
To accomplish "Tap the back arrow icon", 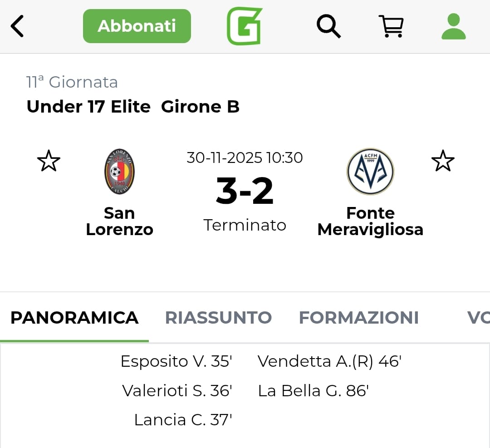I will [17, 26].
